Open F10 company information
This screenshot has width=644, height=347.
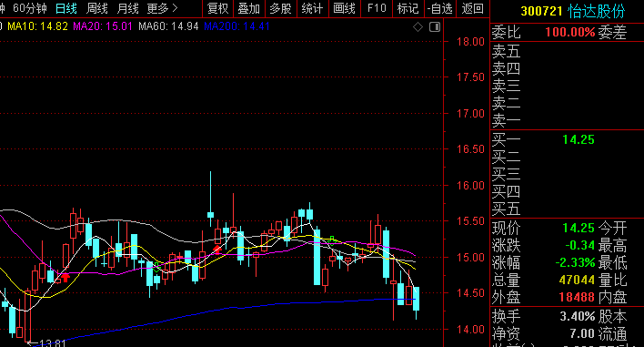tap(377, 8)
